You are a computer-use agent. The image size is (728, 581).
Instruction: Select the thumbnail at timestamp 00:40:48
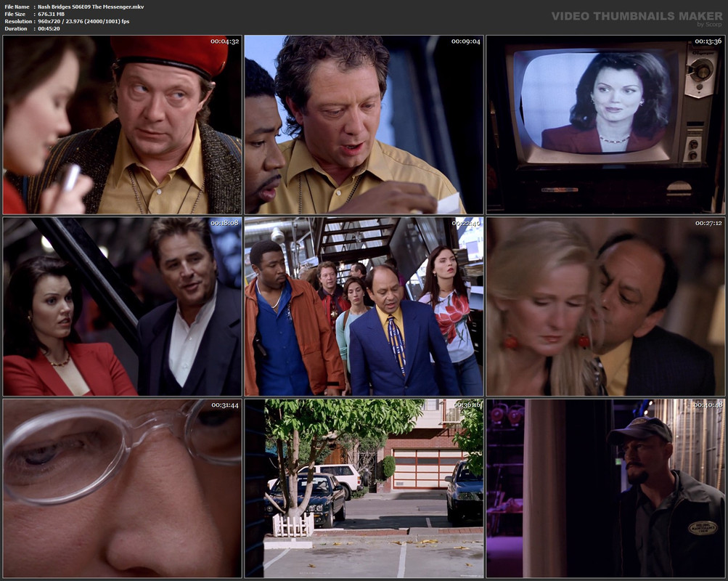[605, 489]
